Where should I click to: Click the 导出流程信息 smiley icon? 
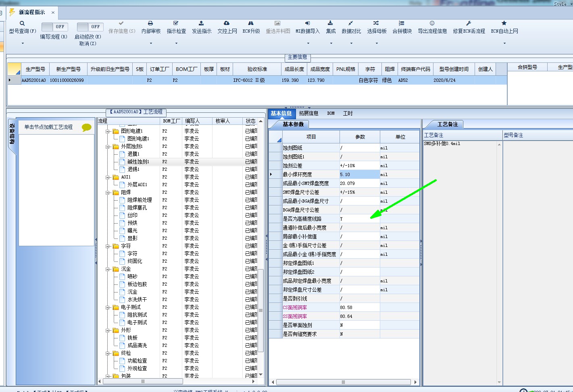tap(432, 23)
